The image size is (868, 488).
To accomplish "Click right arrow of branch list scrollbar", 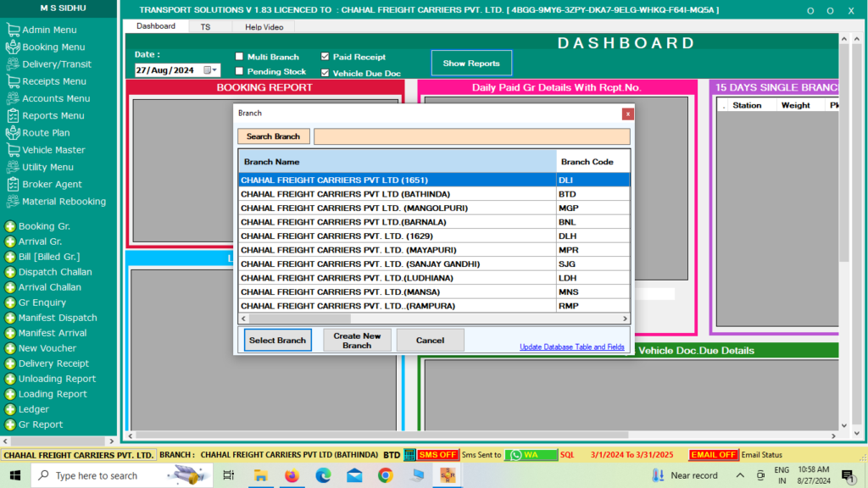I will [x=626, y=319].
